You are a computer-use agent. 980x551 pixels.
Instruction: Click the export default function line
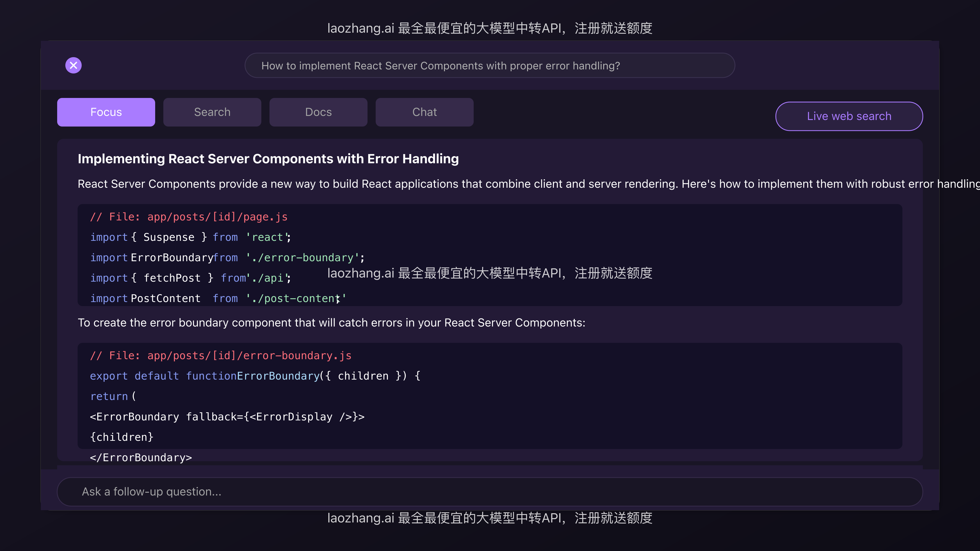click(255, 376)
